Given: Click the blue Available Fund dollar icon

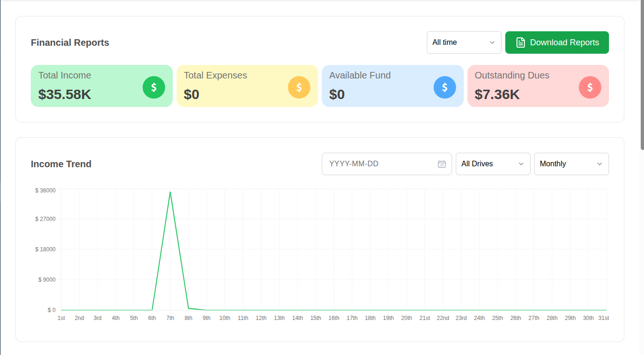Looking at the screenshot, I should click(445, 87).
